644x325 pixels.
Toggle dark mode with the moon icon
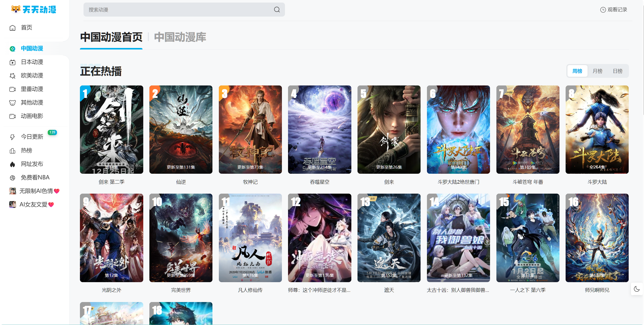[636, 289]
